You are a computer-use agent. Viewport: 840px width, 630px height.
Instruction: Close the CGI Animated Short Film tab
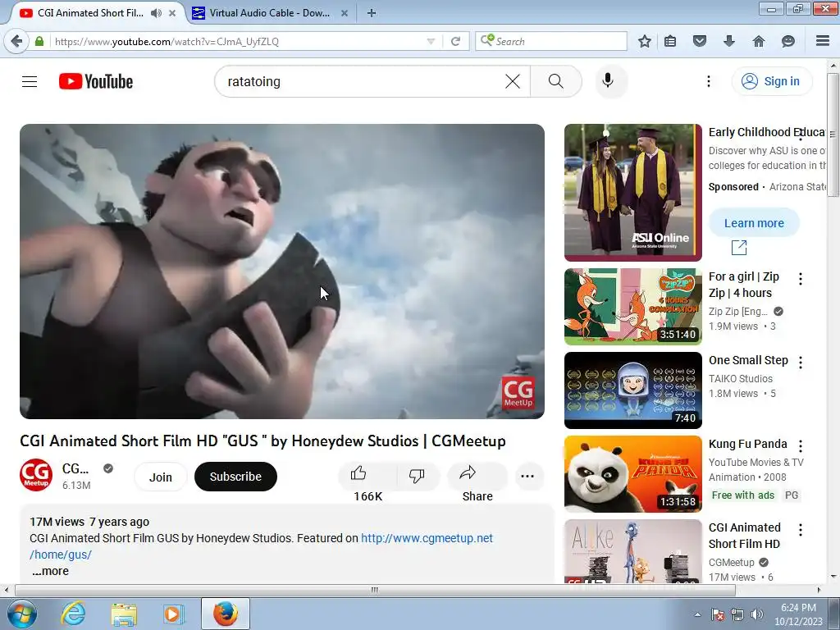click(x=172, y=13)
